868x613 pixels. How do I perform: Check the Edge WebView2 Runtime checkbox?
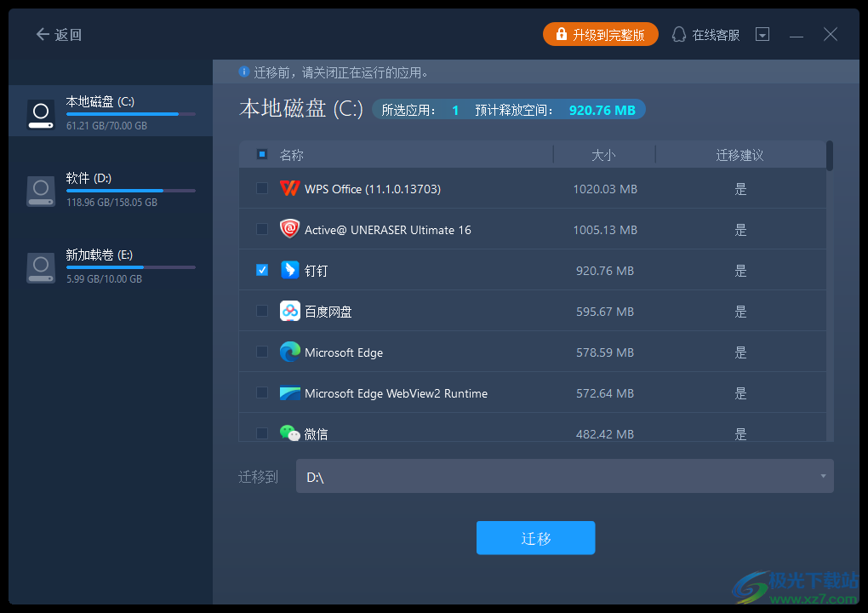262,392
